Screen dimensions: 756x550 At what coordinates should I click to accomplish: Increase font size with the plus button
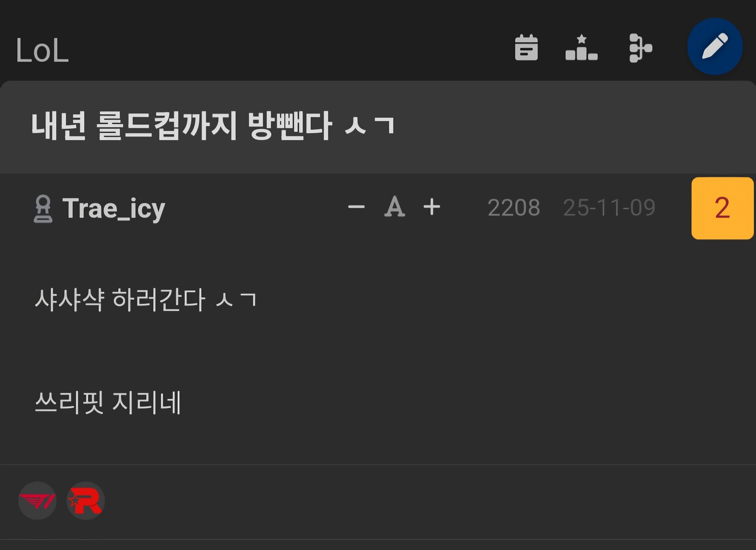point(432,207)
